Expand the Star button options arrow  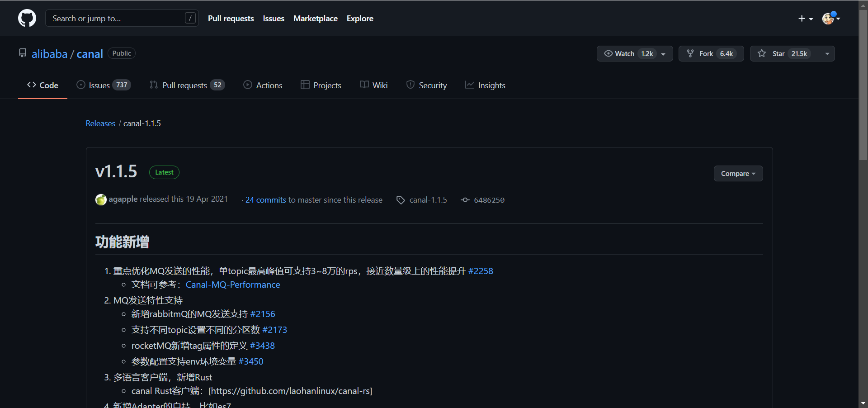point(827,53)
